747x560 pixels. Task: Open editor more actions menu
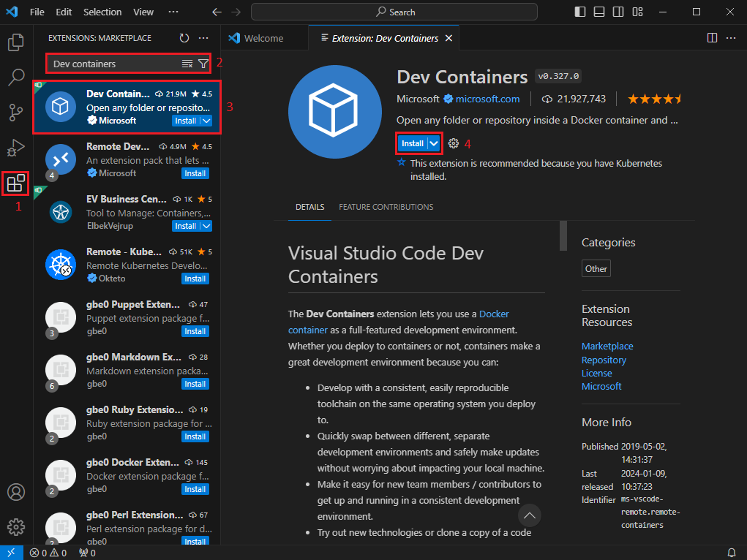point(731,38)
